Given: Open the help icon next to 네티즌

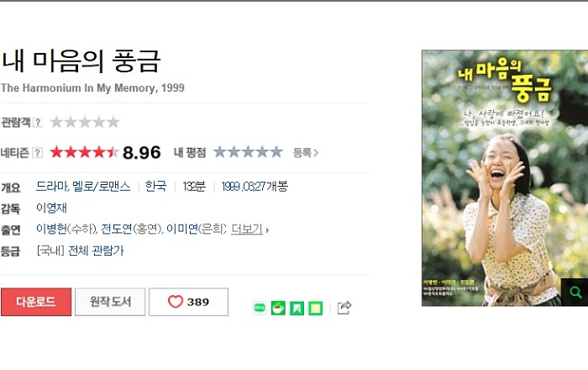Looking at the screenshot, I should pos(37,153).
